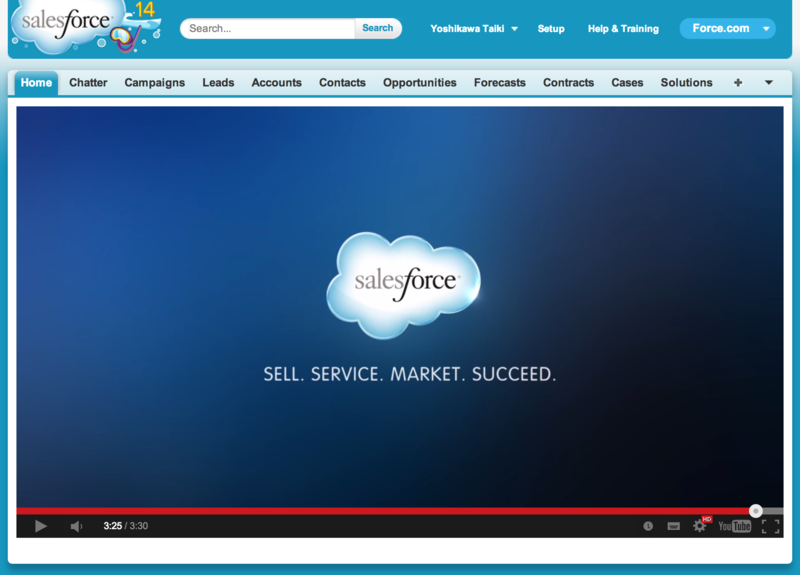
Task: Open video settings gear icon
Action: 699,526
